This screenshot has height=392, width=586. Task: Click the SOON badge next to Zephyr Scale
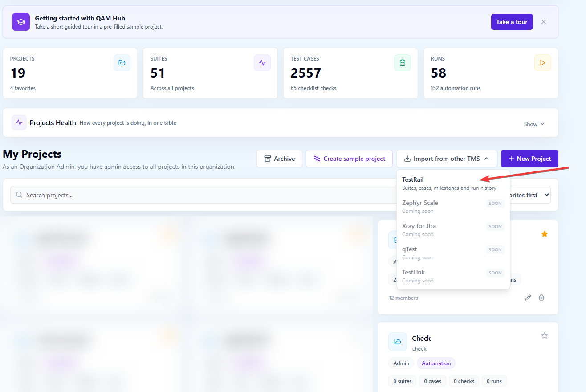tap(495, 203)
